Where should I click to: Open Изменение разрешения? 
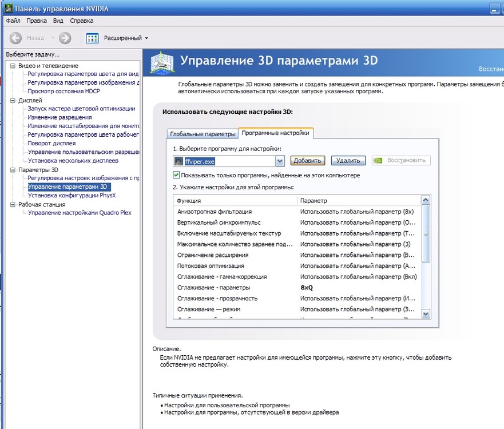point(60,117)
